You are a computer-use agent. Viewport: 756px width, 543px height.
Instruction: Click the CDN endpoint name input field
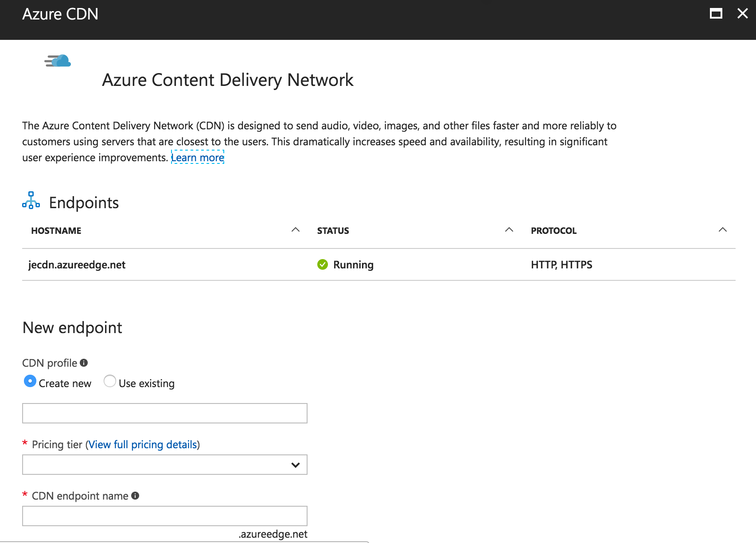coord(165,516)
